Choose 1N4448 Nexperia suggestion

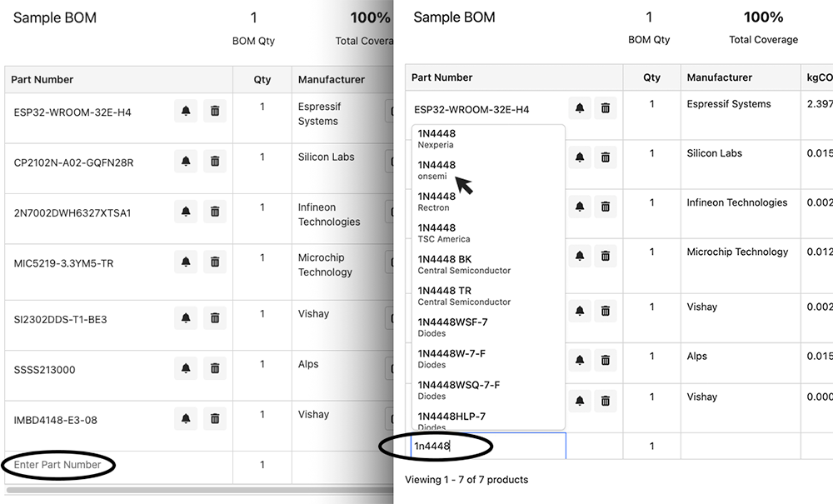click(x=436, y=138)
